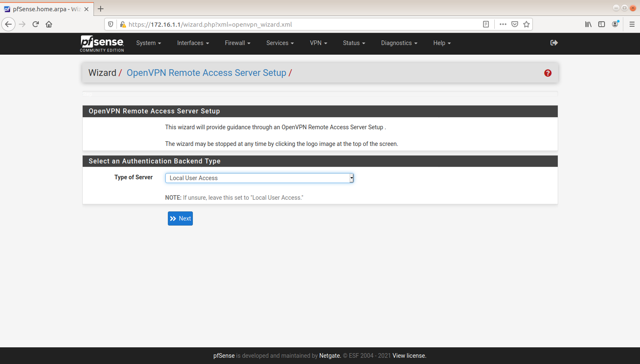Minimize the Firefox window
Screen dimensions: 640x364
(x=616, y=8)
